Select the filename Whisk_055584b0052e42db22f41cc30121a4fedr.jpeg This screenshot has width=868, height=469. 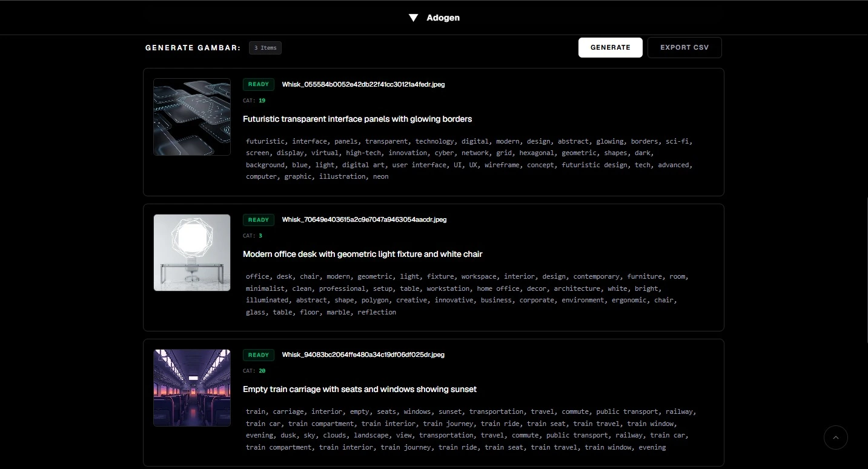pos(363,84)
